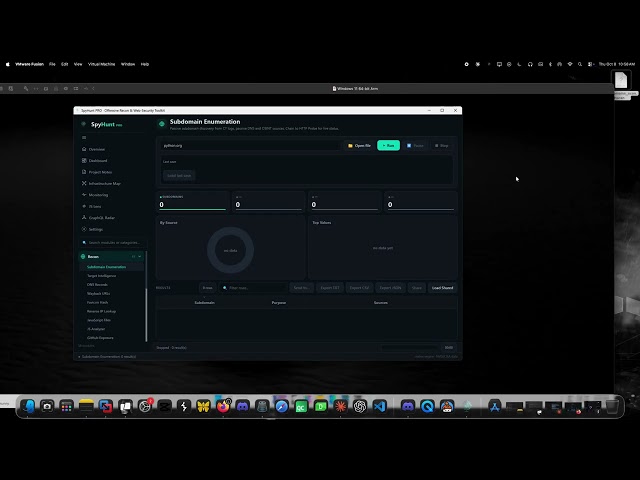Select GitHub Exposure module

coord(100,338)
